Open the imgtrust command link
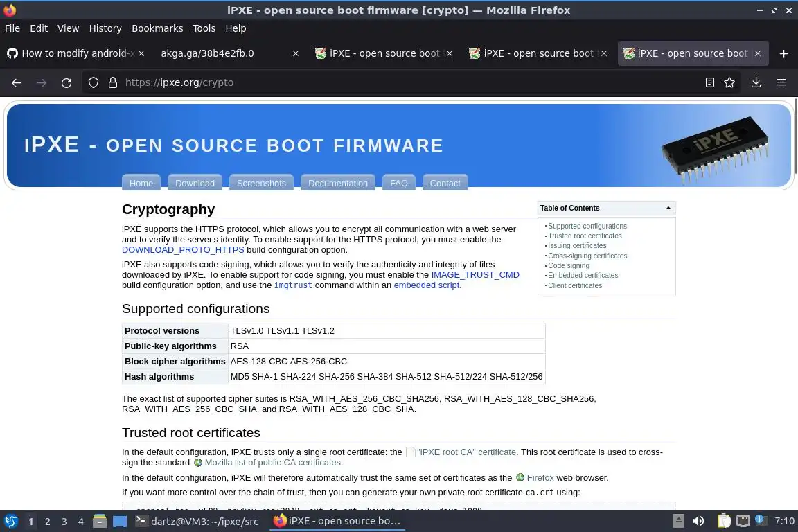The image size is (798, 532). click(293, 285)
